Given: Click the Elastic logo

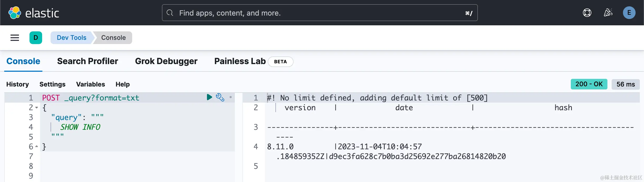Looking at the screenshot, I should [34, 13].
